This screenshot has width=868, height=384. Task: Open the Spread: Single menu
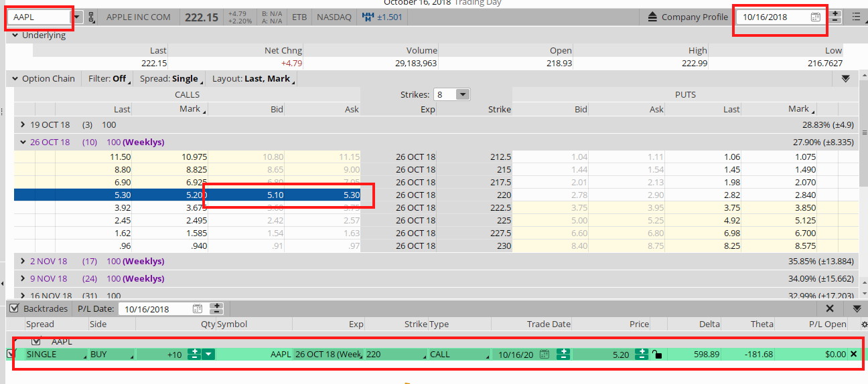click(169, 79)
